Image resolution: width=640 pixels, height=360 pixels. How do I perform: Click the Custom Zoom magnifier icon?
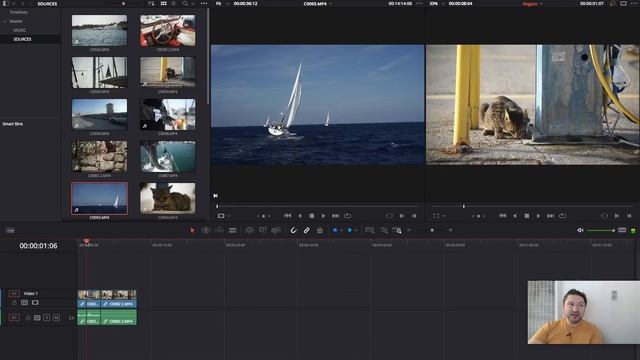tap(397, 230)
